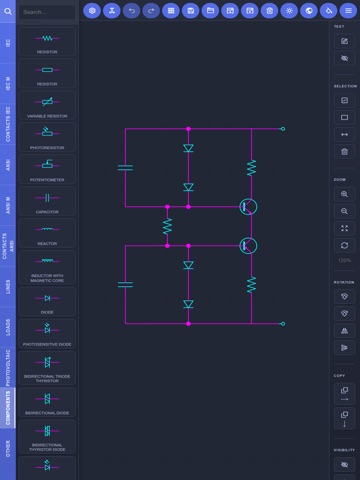This screenshot has width=360, height=480.
Task: Click the save-image toolbar icon
Action: [x=230, y=11]
